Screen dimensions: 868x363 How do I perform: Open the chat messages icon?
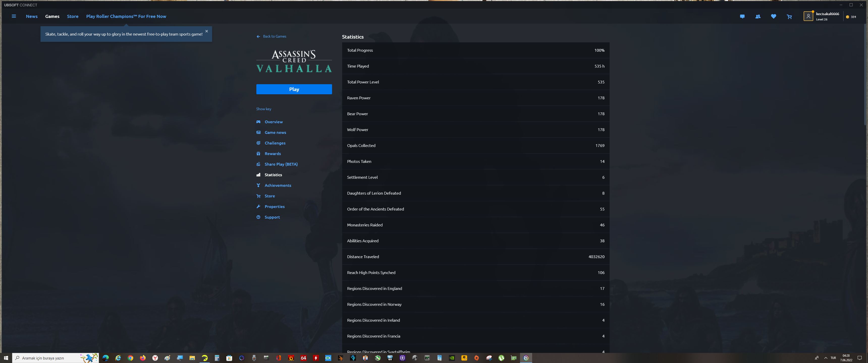coord(742,16)
